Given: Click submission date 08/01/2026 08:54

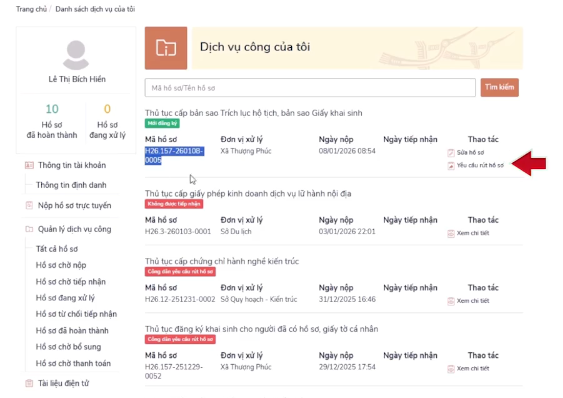Looking at the screenshot, I should [x=347, y=151].
